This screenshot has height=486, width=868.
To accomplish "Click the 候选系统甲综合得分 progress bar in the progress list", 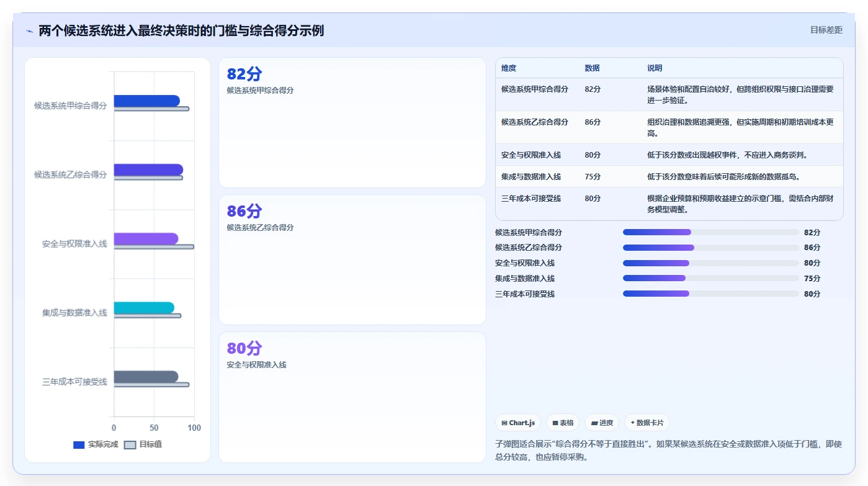I will [711, 232].
